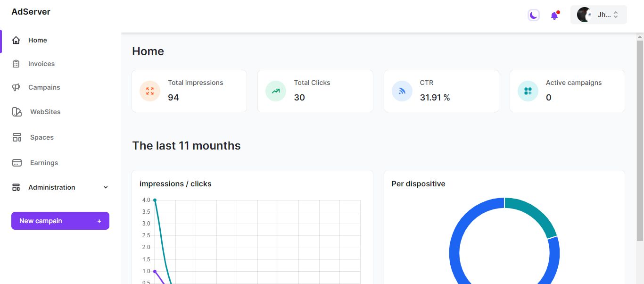Screen dimensions: 644x284
Task: Click the vertical page scrollbar
Action: 640,142
